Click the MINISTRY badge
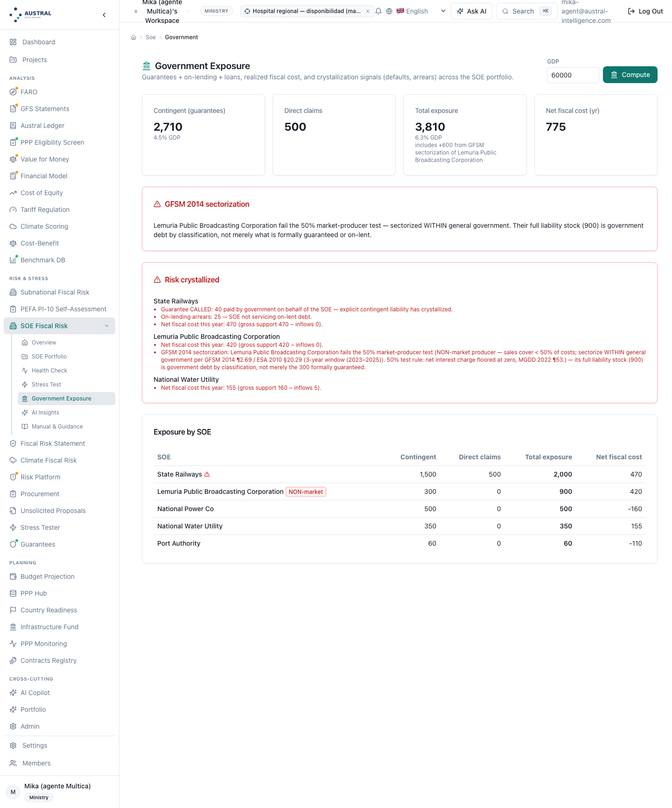 pos(217,11)
